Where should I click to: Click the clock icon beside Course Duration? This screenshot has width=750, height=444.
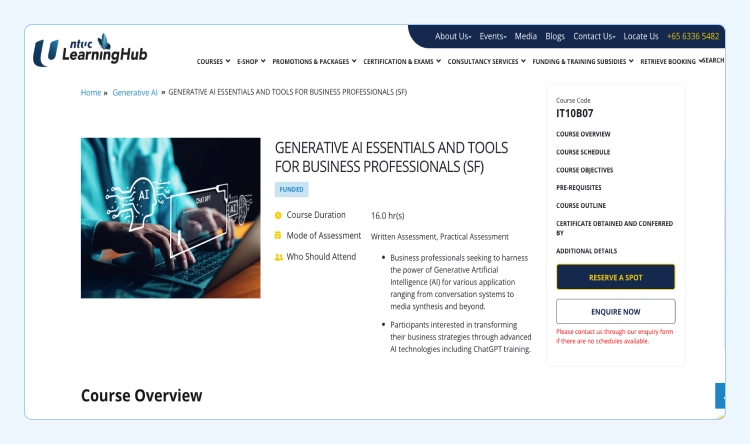point(278,215)
